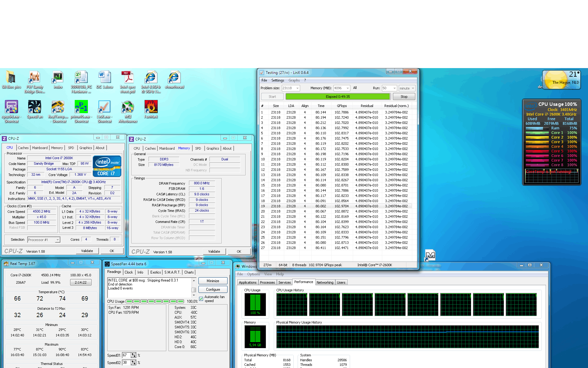Click the Ram usage bar in CPU gadget
This screenshot has width=588, height=368.
pos(537,128)
